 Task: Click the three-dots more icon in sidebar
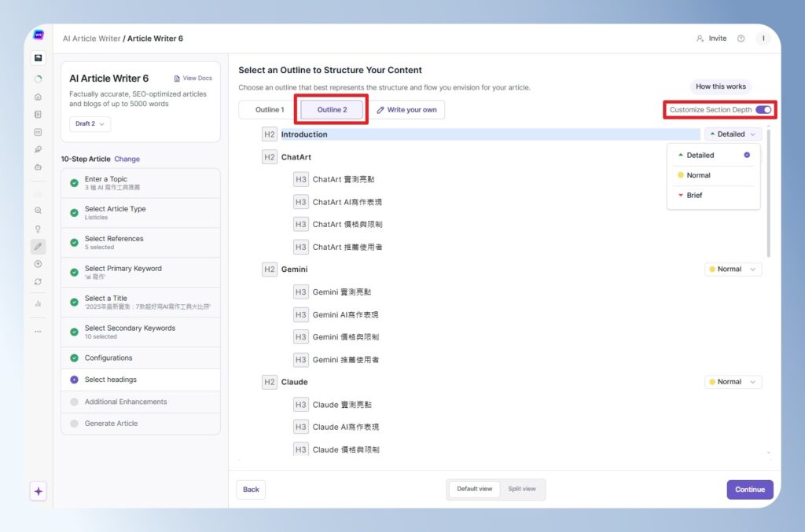pyautogui.click(x=38, y=332)
